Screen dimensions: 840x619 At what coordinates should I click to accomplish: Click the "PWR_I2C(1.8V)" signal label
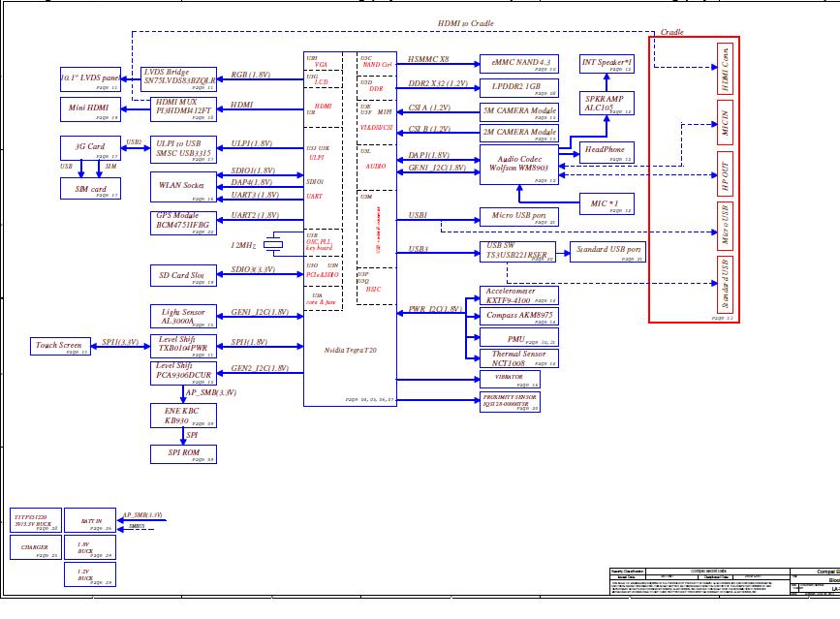point(435,309)
